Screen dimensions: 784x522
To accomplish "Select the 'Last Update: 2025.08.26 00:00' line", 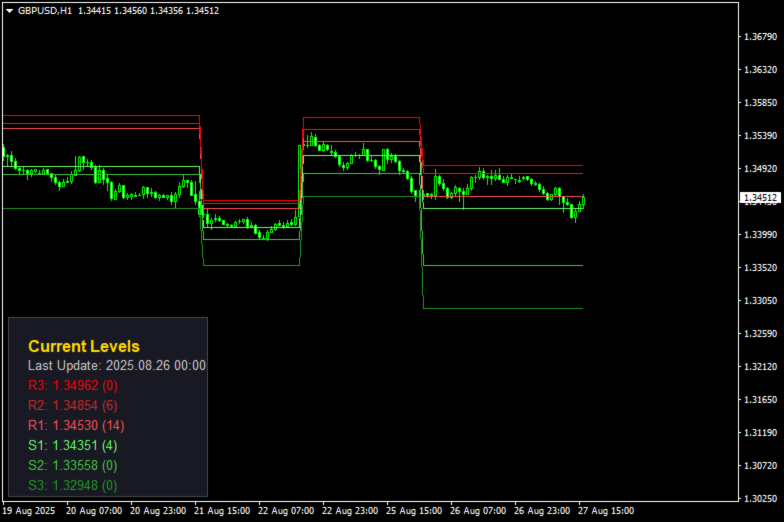I will pyautogui.click(x=117, y=366).
